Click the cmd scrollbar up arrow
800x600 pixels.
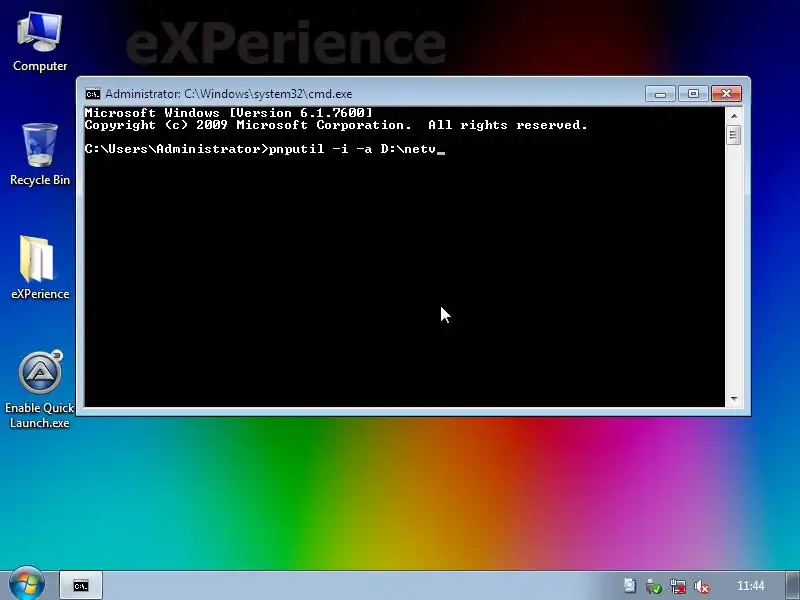click(734, 116)
